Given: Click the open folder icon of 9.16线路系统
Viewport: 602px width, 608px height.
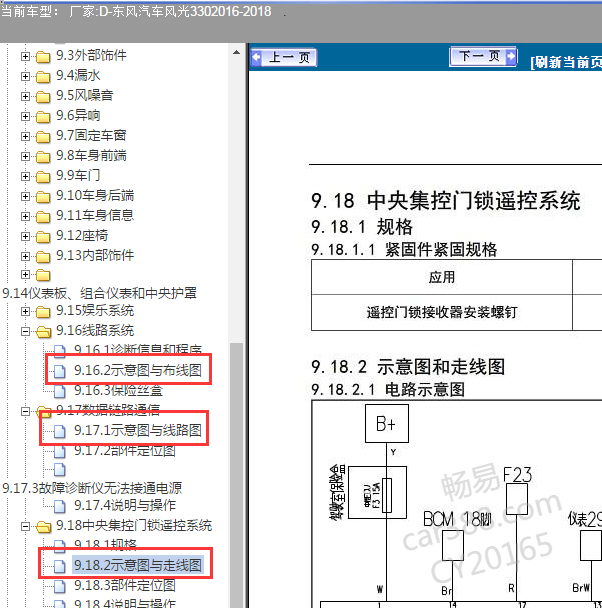Looking at the screenshot, I should click(43, 332).
